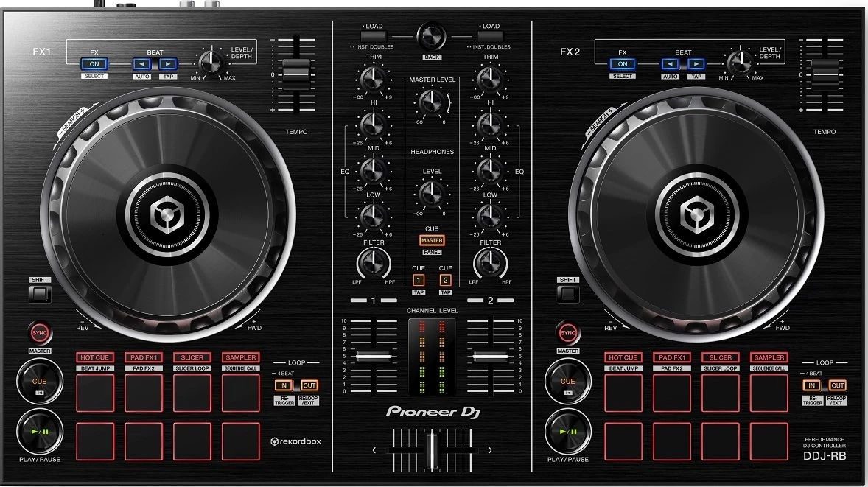Click the crossfader handle below Pioneer DJ

(x=432, y=449)
